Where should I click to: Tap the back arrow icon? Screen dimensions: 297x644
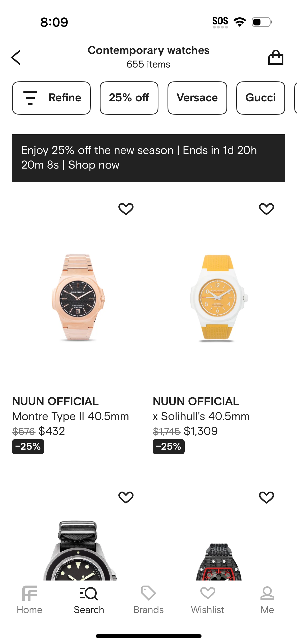pos(16,57)
